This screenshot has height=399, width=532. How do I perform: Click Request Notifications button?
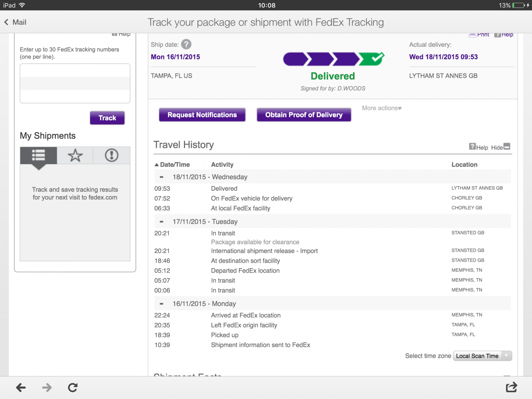(202, 115)
